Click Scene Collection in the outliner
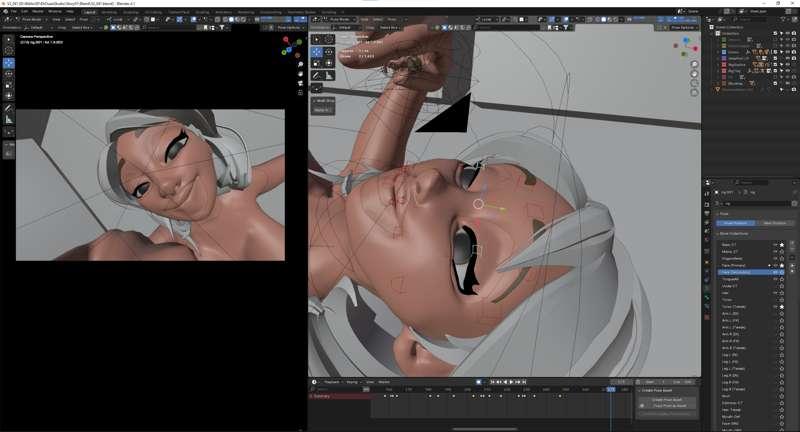The width and height of the screenshot is (800, 432). click(x=729, y=27)
